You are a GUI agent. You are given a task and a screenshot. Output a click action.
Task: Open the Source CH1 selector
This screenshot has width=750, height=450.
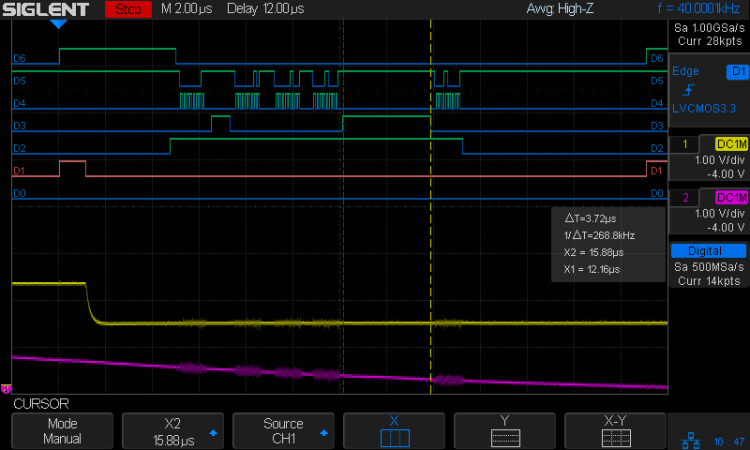284,431
